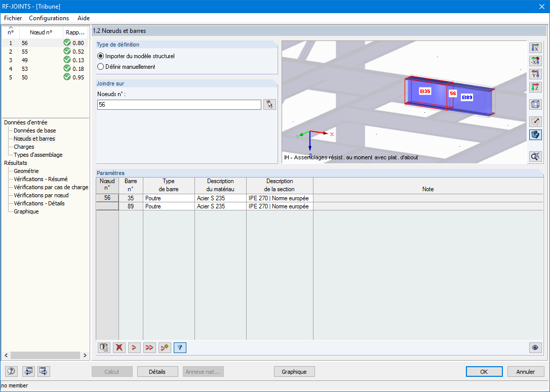The height and width of the screenshot is (392, 550).
Task: Open 'Données de base' tree item
Action: point(35,130)
